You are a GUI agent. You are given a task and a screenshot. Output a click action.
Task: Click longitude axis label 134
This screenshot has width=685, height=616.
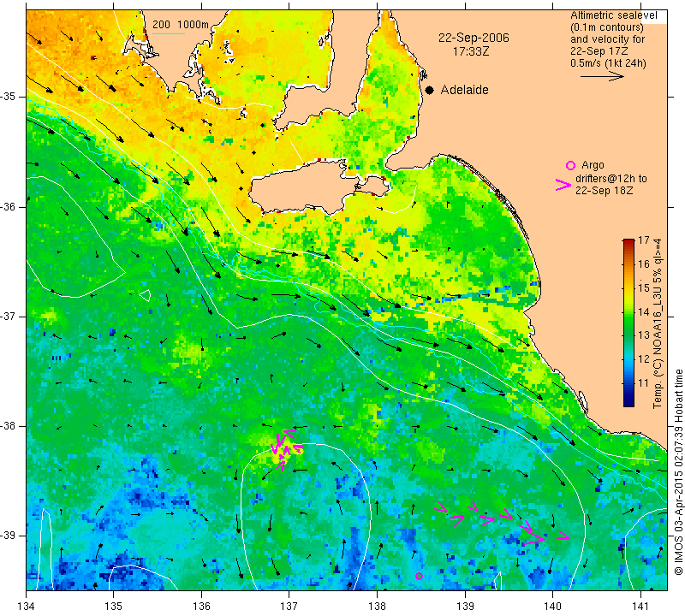27,607
